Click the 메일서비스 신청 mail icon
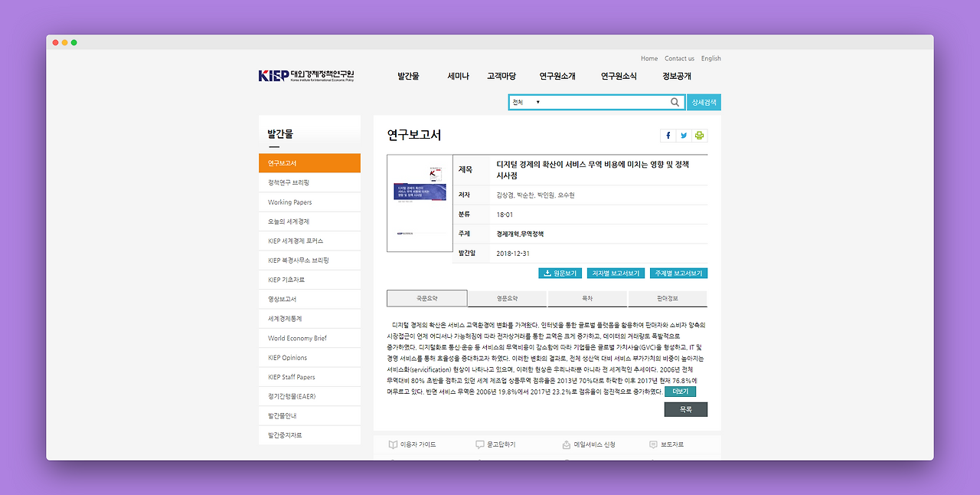Image resolution: width=980 pixels, height=495 pixels. click(567, 444)
